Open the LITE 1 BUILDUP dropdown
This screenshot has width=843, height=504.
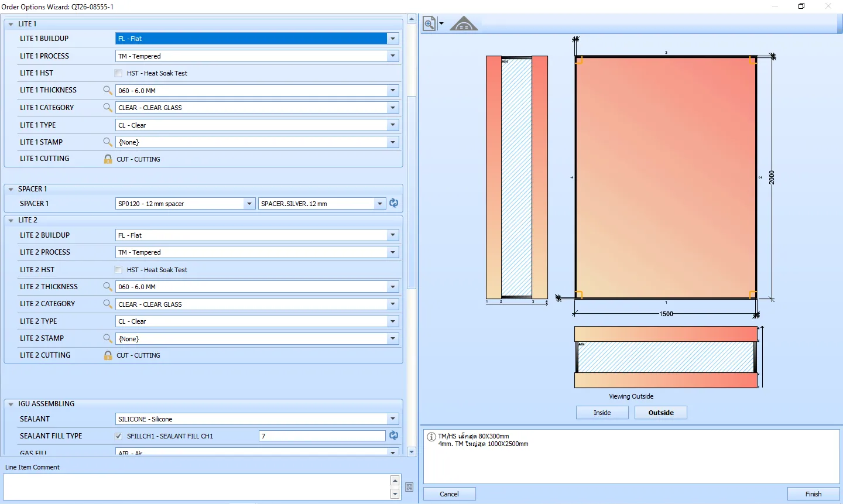tap(393, 39)
